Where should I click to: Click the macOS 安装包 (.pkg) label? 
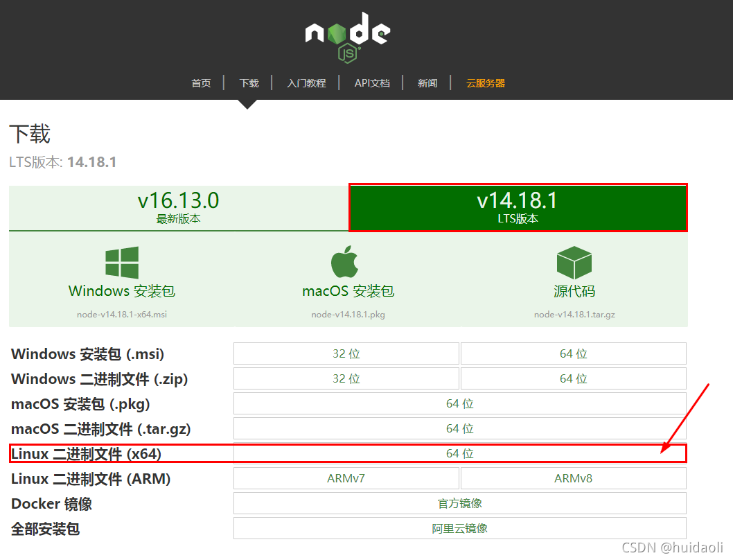coord(80,404)
